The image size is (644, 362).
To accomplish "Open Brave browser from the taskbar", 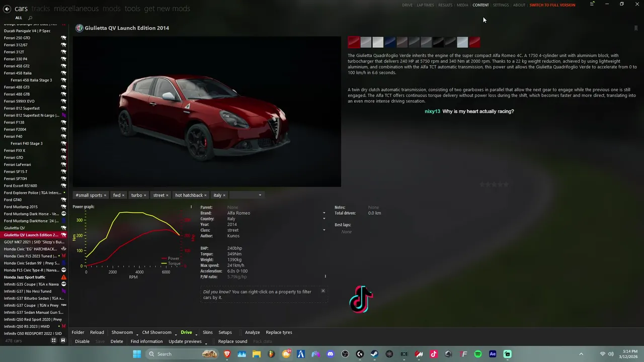I will 227,354.
